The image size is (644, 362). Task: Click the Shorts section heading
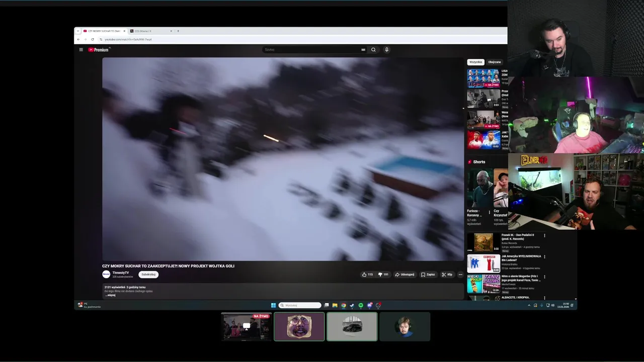479,162
